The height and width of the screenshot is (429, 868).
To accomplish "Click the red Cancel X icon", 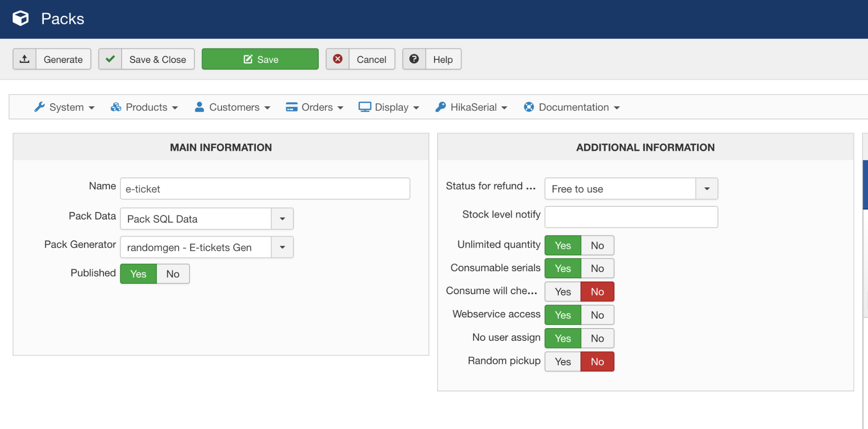I will [x=338, y=59].
